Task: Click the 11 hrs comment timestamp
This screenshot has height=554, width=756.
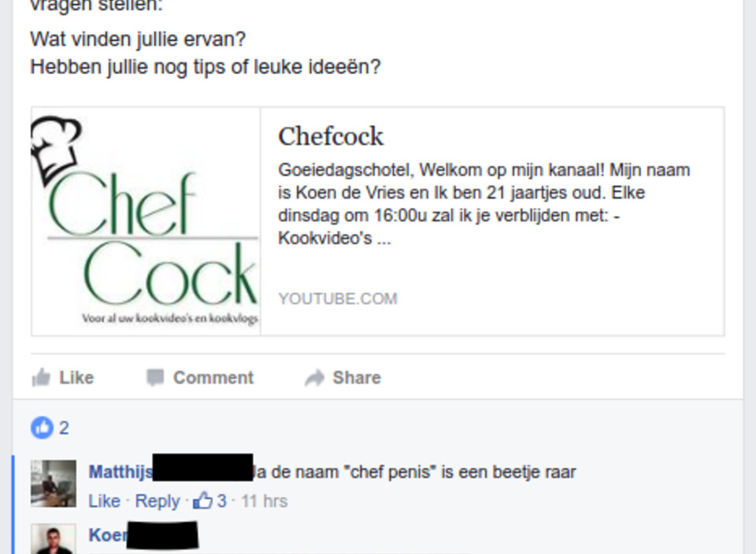Action: click(265, 501)
